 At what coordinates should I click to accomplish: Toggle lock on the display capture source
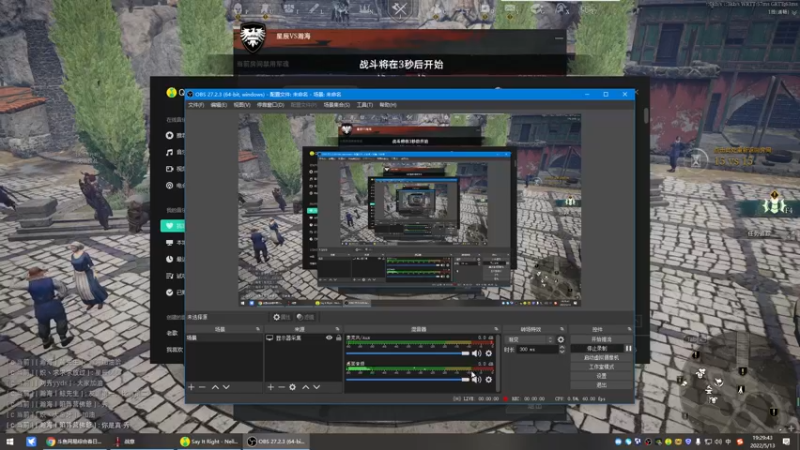[338, 338]
